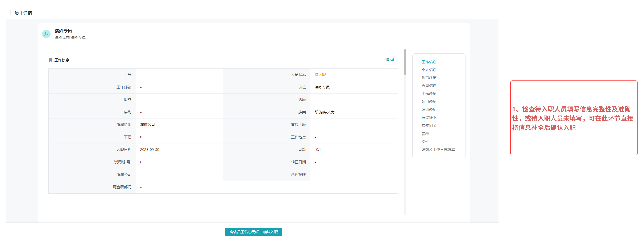Click the 待入职 status value
This screenshot has width=644, height=242.
tap(320, 75)
